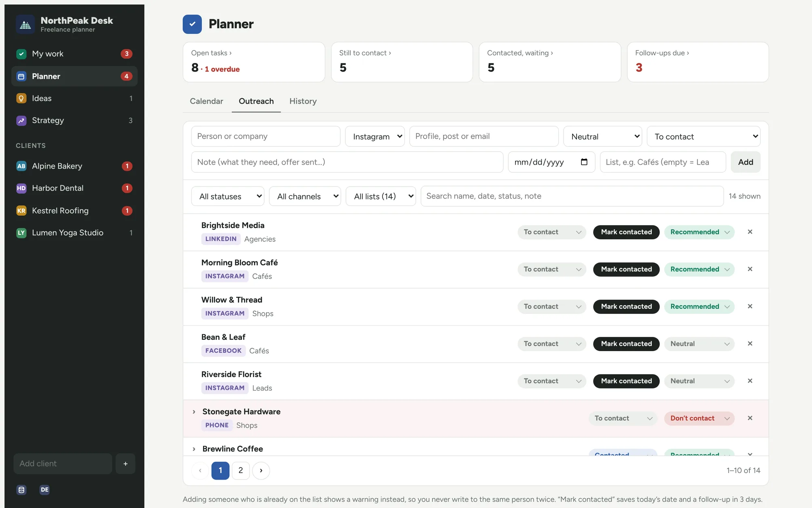Viewport: 812px width, 508px height.
Task: Open Strategy trend-arrow icon
Action: pyautogui.click(x=21, y=121)
